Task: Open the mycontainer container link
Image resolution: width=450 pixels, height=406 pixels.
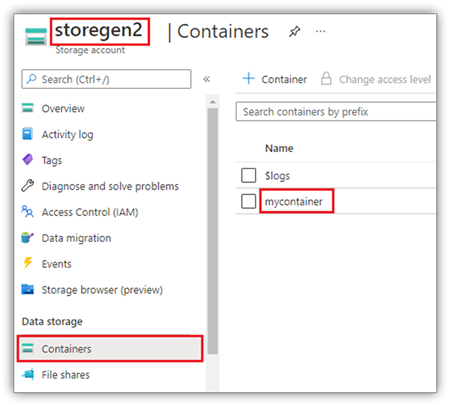Action: pyautogui.click(x=294, y=201)
